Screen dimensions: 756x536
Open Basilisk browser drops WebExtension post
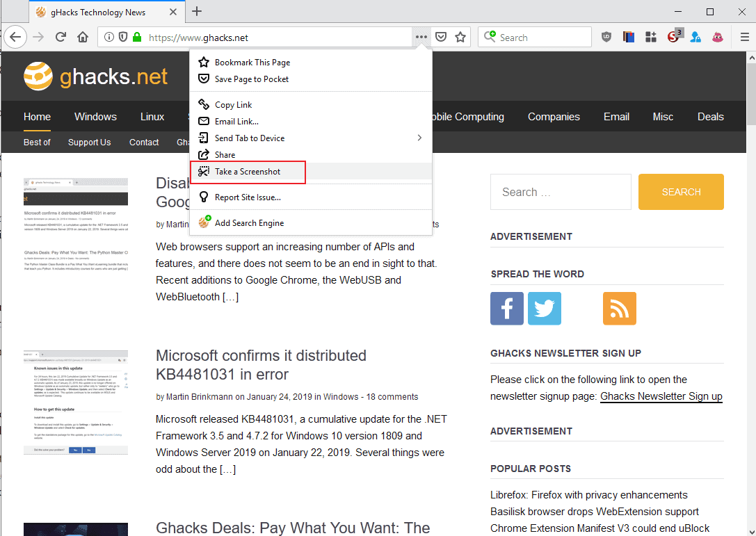[x=595, y=512]
